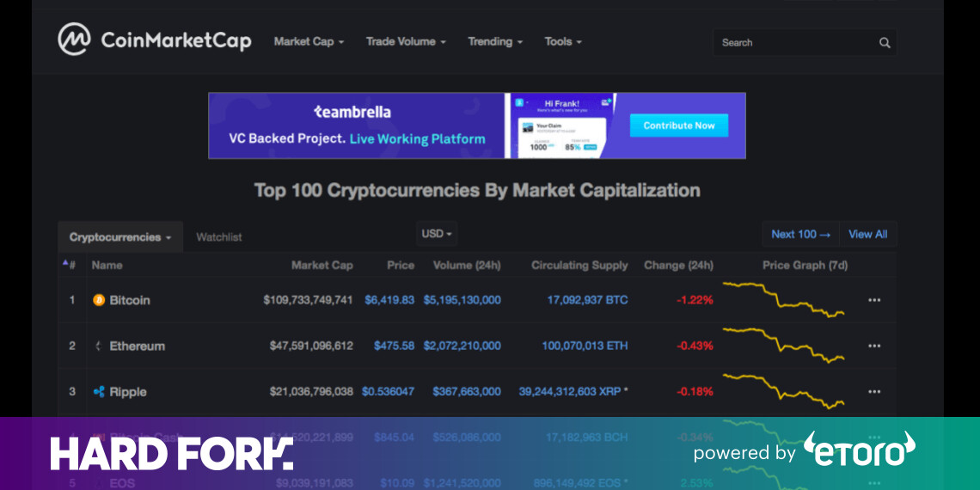980x490 pixels.
Task: Click the Bitcoin coin icon
Action: tap(99, 300)
